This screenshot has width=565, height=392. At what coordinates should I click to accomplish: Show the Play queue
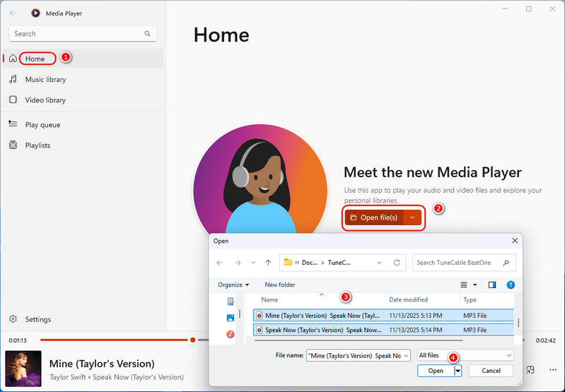point(42,124)
